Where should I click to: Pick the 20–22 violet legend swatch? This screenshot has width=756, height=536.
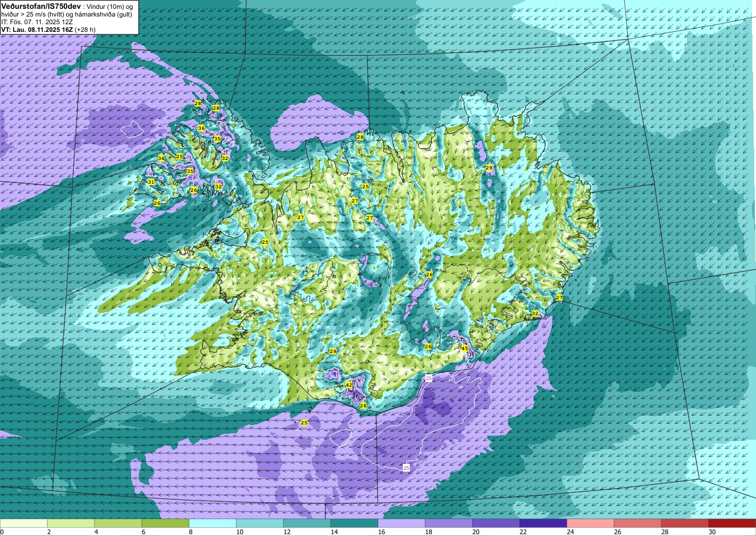tap(496, 523)
